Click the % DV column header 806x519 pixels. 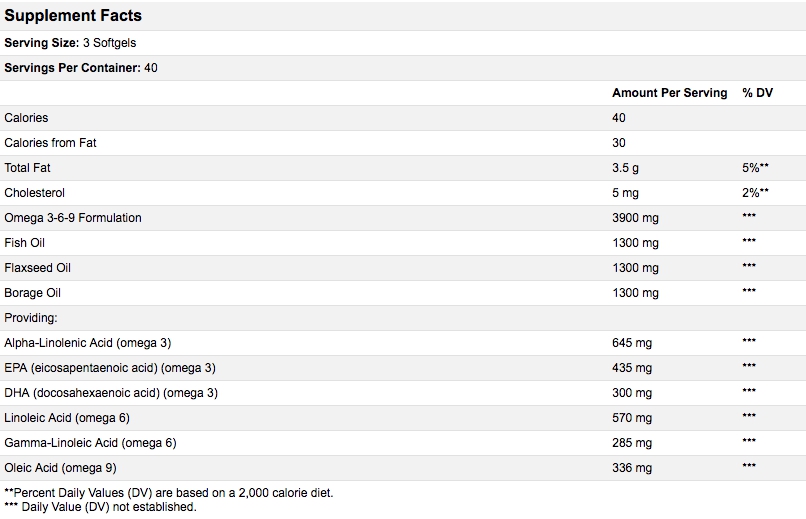[757, 93]
